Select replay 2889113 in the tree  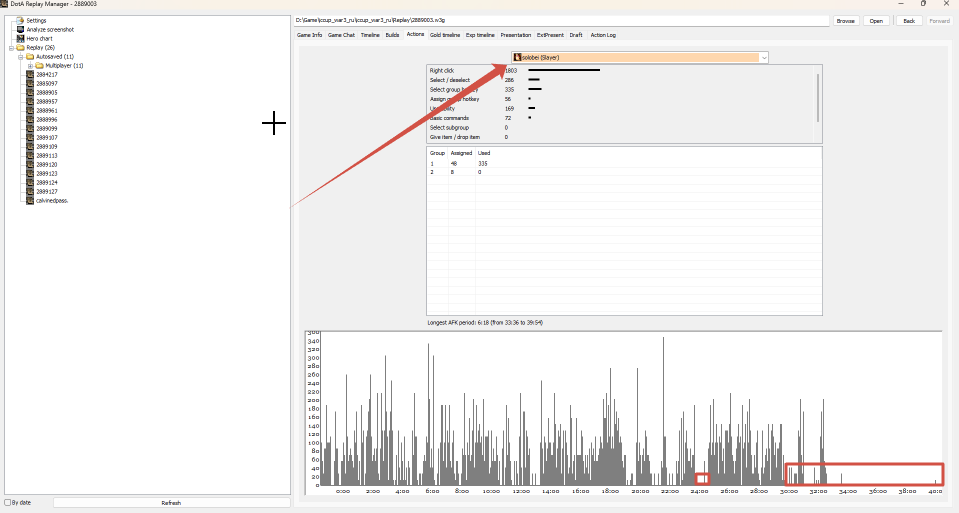click(46, 156)
